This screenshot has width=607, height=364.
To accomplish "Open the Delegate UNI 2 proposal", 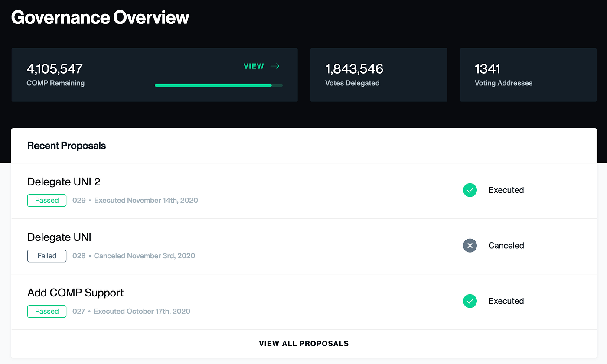I will tap(64, 182).
